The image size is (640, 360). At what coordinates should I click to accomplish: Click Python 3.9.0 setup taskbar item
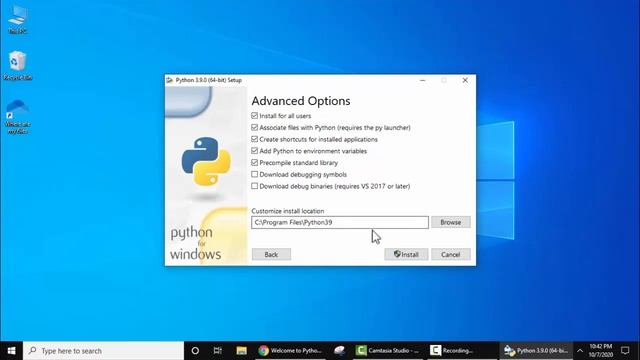tap(536, 351)
